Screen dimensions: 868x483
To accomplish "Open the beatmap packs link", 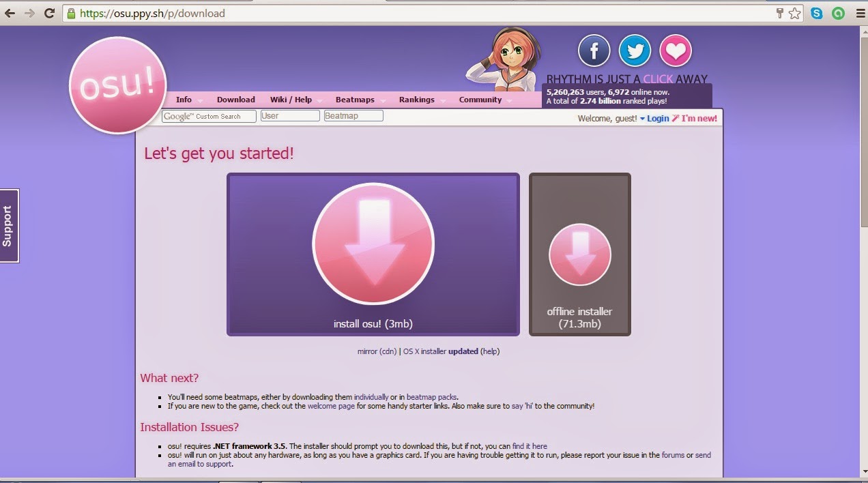I will click(431, 397).
